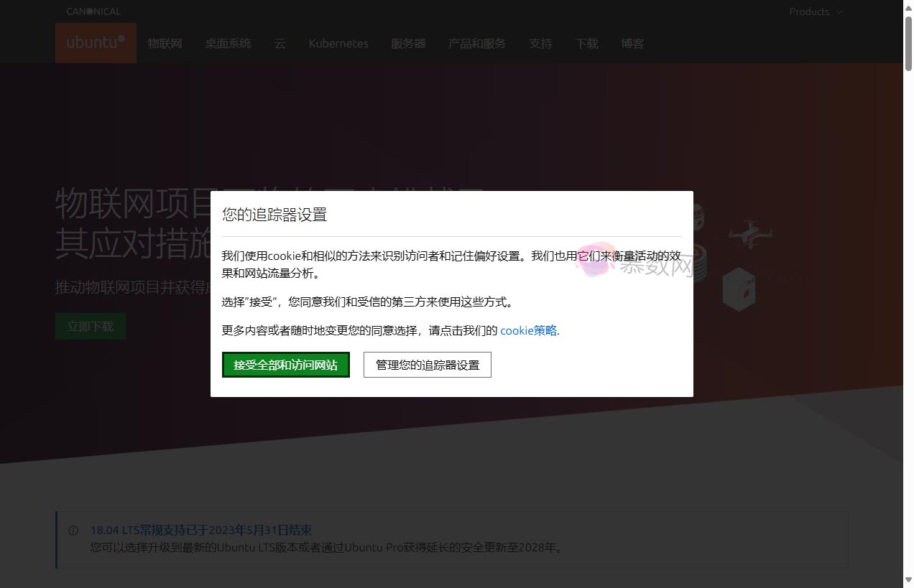
Task: Open 产品和服务 in the navbar
Action: [477, 44]
